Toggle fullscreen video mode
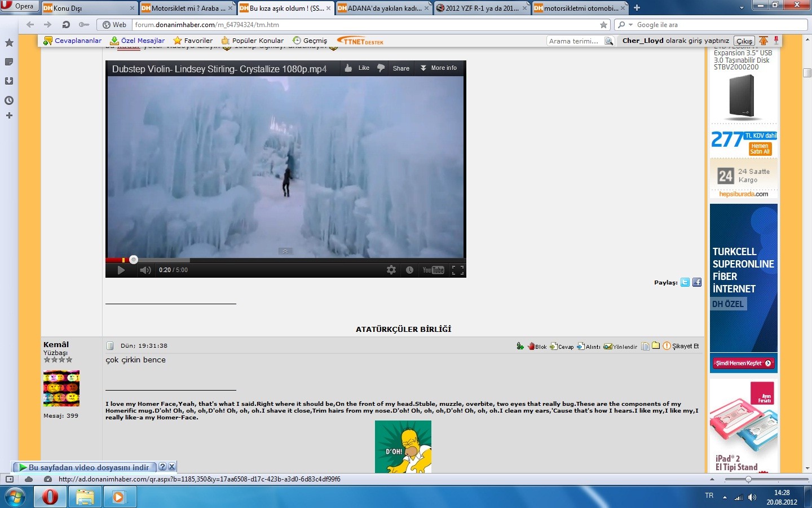This screenshot has height=508, width=812. point(458,270)
